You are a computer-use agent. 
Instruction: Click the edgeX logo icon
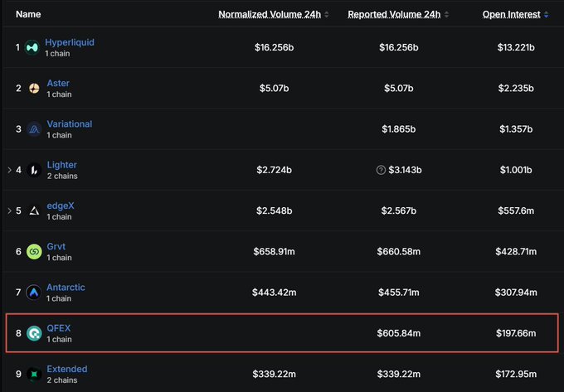tap(34, 211)
